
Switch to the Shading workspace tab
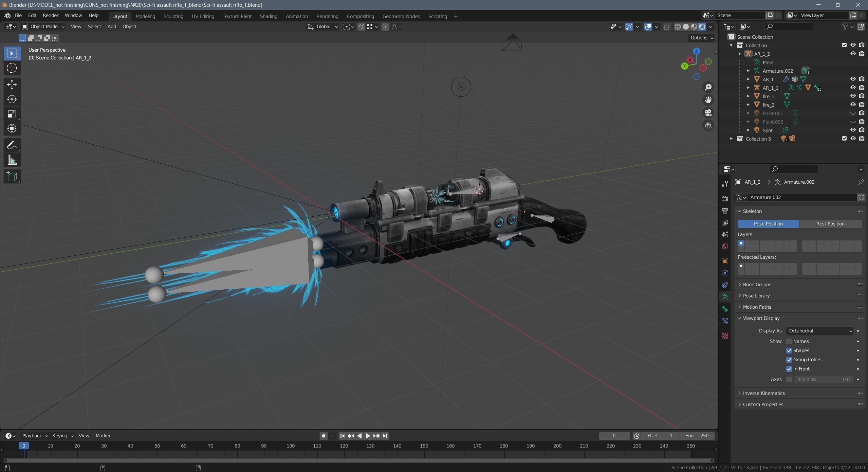click(268, 16)
